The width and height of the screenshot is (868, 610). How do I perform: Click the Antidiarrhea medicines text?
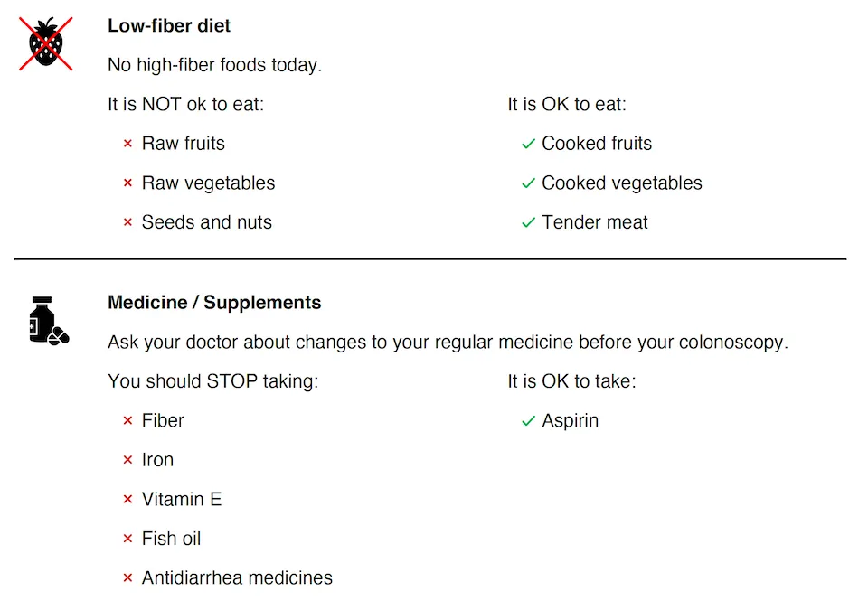click(x=237, y=578)
